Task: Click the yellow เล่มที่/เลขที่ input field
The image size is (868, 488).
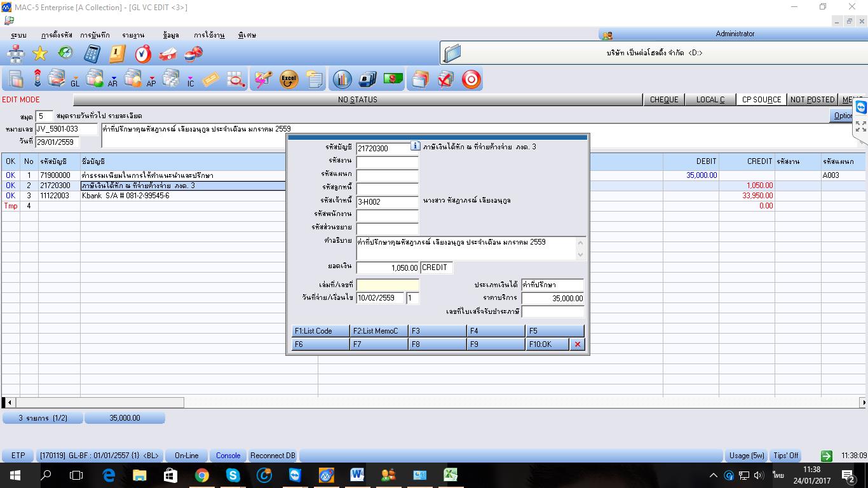Action: click(x=387, y=285)
